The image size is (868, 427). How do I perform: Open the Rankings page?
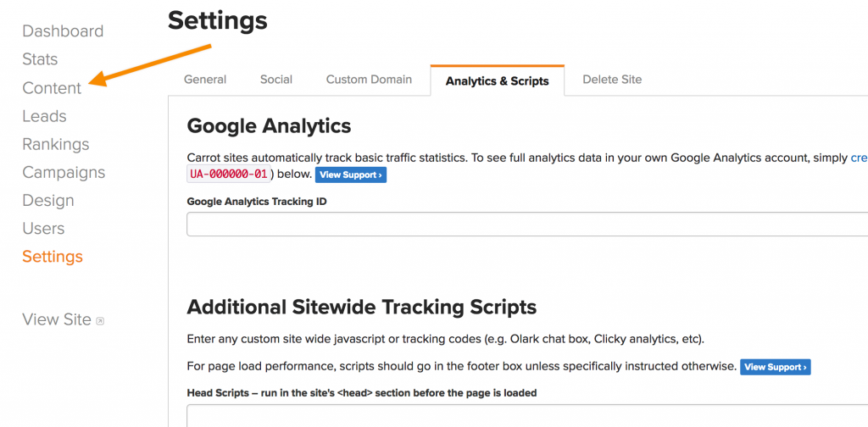55,144
